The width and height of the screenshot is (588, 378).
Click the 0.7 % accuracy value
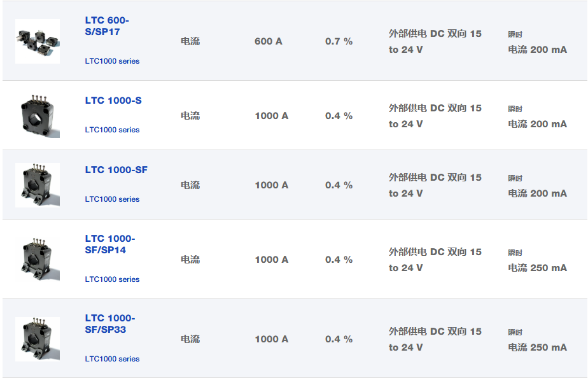[339, 41]
